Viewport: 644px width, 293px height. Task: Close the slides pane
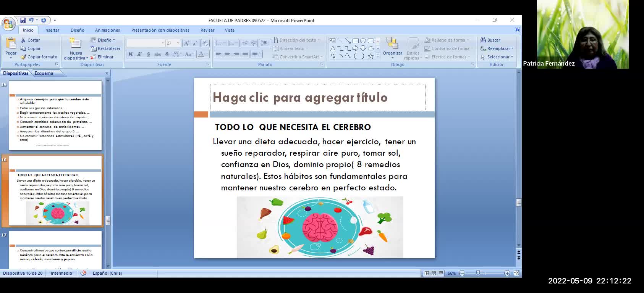tap(107, 73)
